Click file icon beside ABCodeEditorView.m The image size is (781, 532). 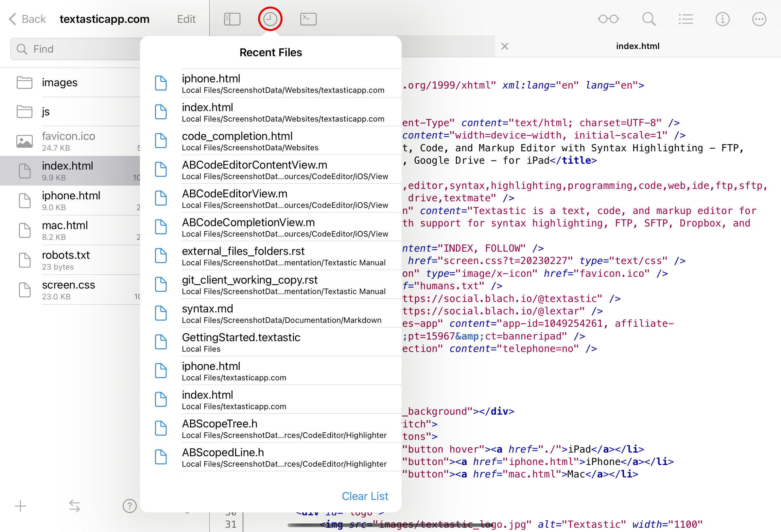coord(161,198)
